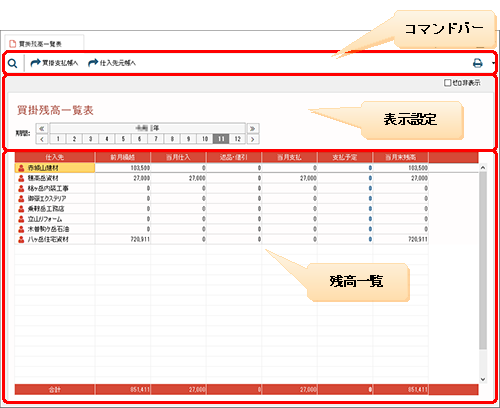Click scrollbar up arrow in balance list
The height and width of the screenshot is (408, 500).
pyautogui.click(x=483, y=168)
